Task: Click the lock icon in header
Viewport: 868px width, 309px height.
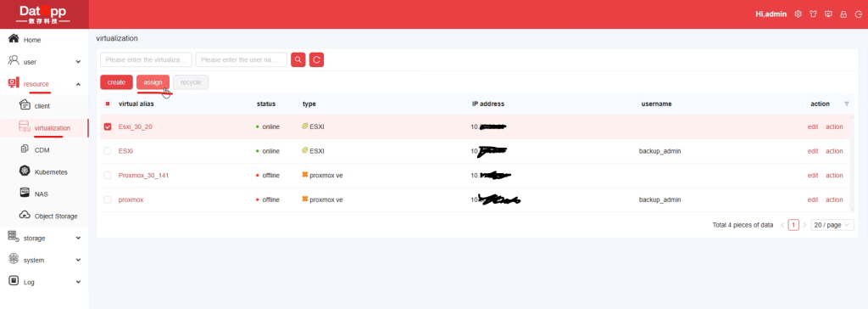Action: [x=843, y=14]
